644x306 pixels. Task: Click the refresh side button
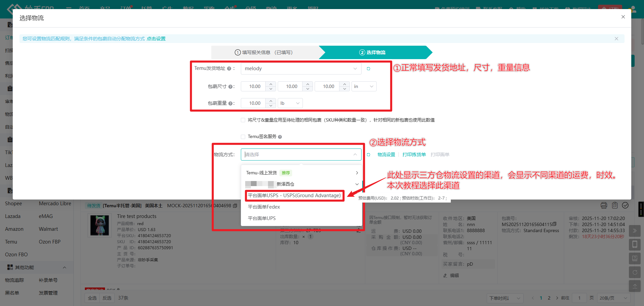pyautogui.click(x=635, y=272)
